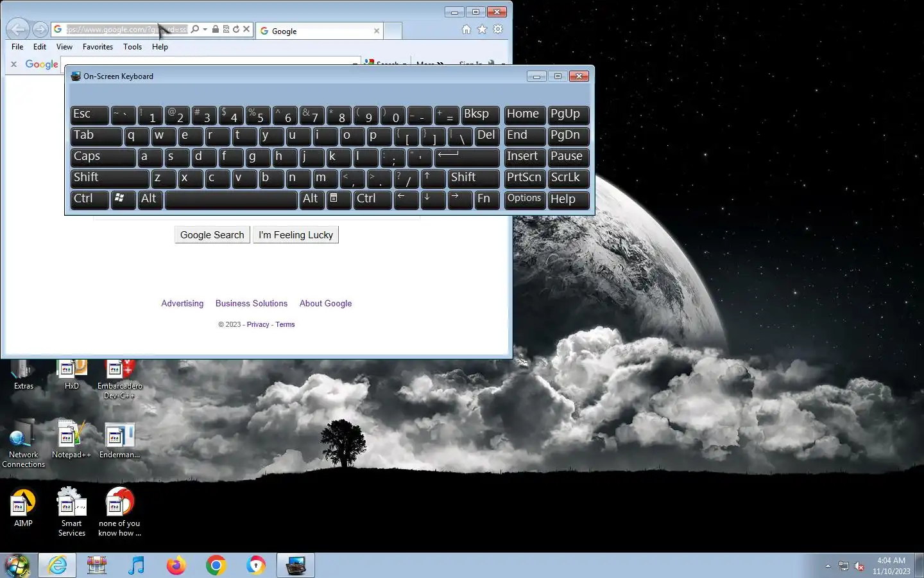Click the security lock icon in address bar
The height and width of the screenshot is (578, 924).
(x=216, y=29)
